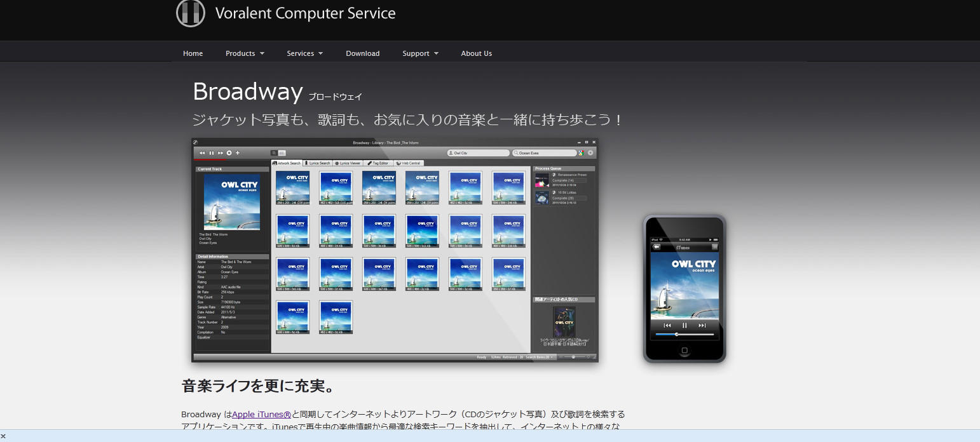Select the dark view-mode icon in Broadway toolbar
This screenshot has width=980, height=442.
click(x=274, y=153)
